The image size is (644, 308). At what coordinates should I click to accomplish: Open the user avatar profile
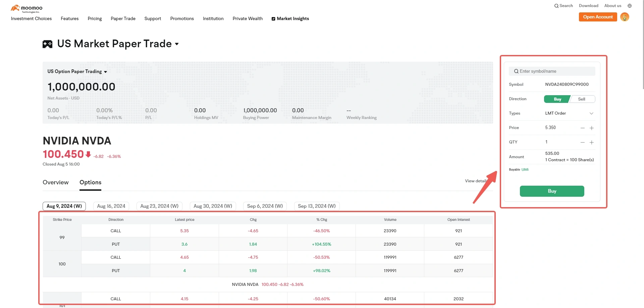625,17
